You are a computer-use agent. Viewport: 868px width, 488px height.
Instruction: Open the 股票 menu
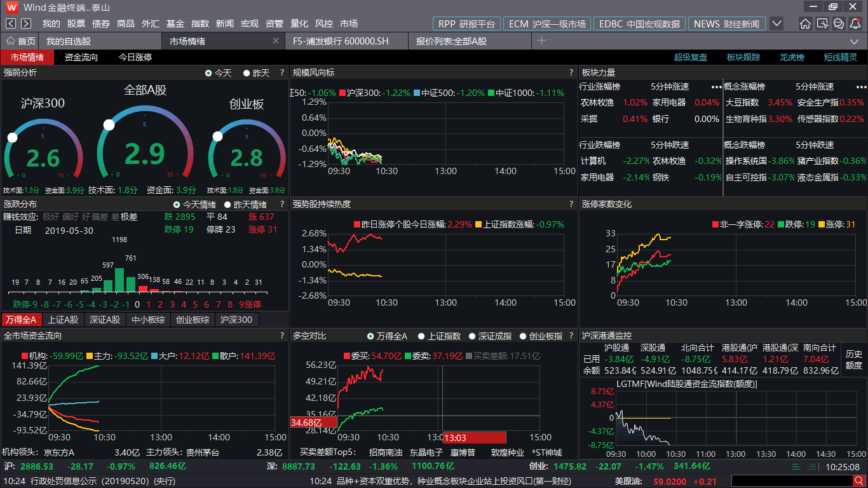pyautogui.click(x=76, y=24)
